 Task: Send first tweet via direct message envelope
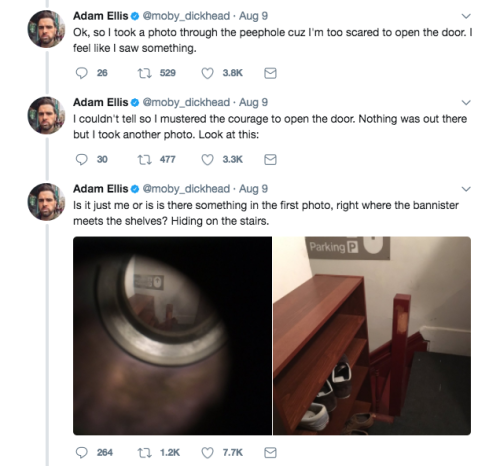click(x=270, y=73)
